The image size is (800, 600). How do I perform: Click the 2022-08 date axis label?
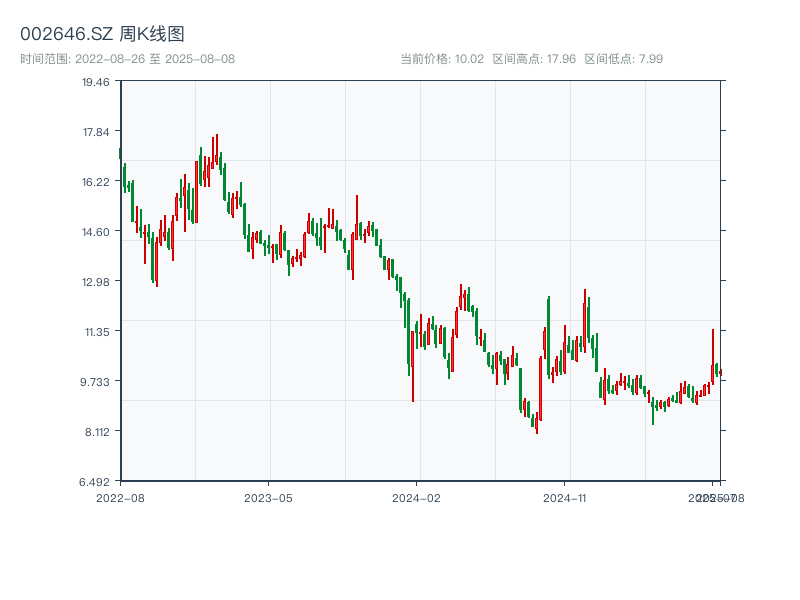pyautogui.click(x=120, y=497)
